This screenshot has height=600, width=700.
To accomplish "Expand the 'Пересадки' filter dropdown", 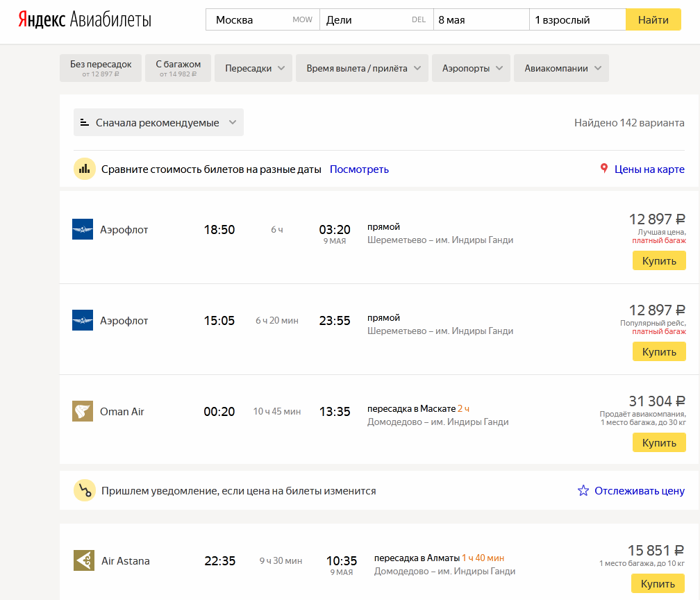I will pos(253,68).
